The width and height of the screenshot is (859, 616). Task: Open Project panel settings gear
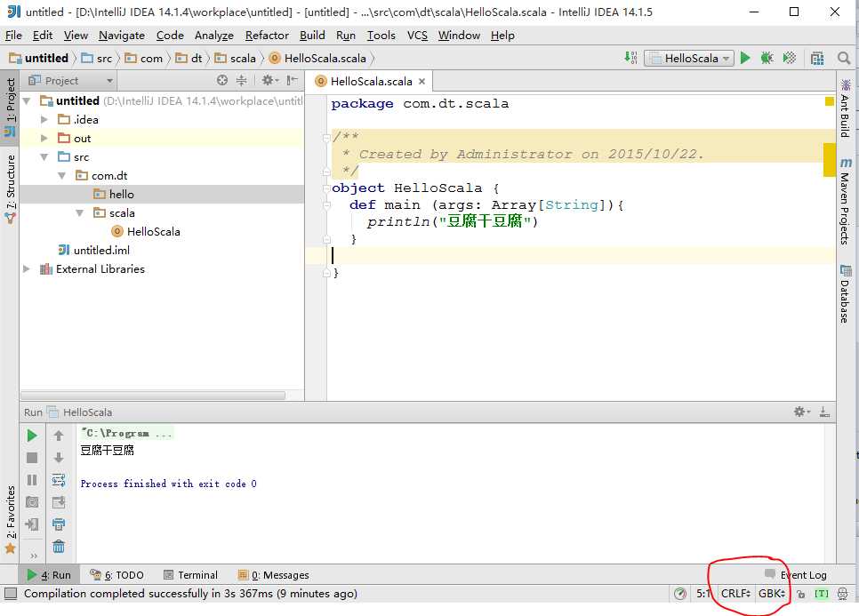269,81
